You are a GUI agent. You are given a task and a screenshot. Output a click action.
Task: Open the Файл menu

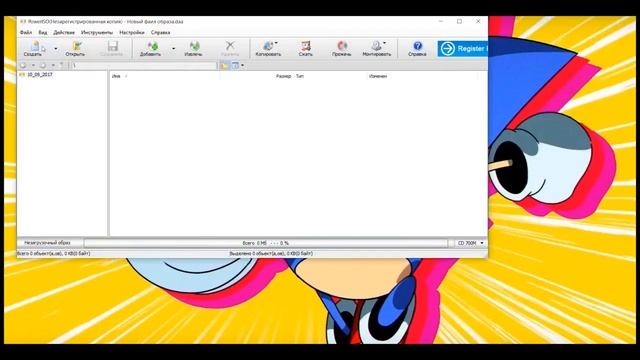coord(26,32)
